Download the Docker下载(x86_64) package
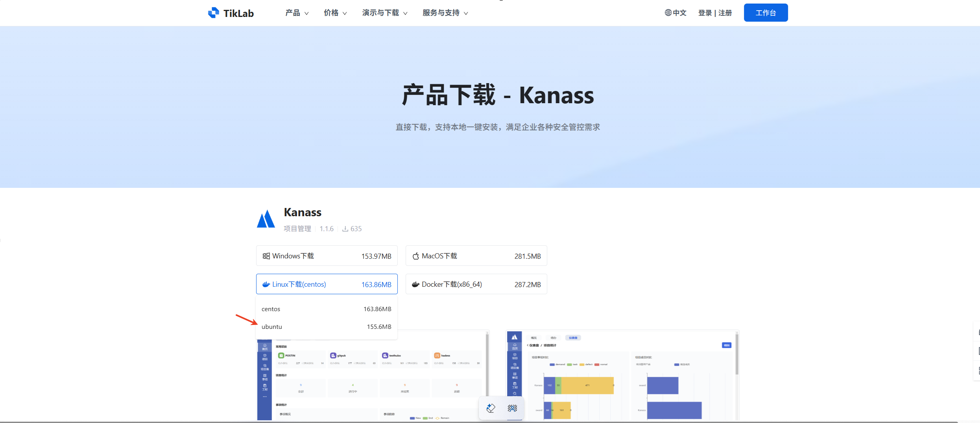This screenshot has width=980, height=423. point(476,284)
